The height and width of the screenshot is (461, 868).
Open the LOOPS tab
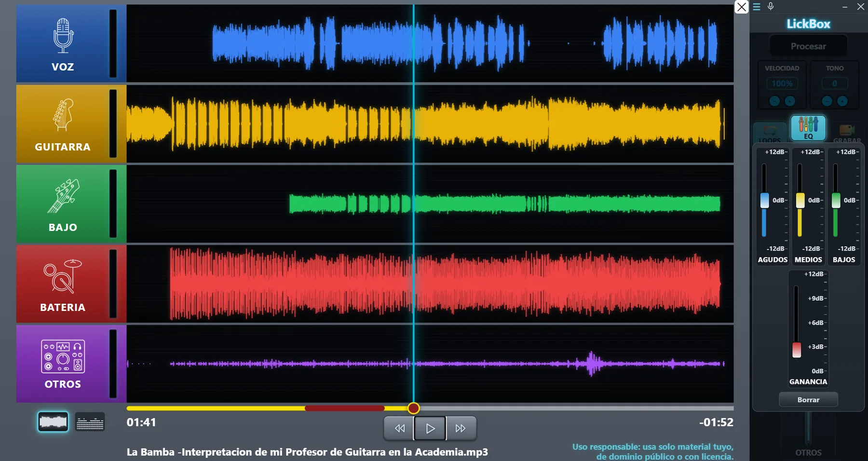[x=770, y=133]
